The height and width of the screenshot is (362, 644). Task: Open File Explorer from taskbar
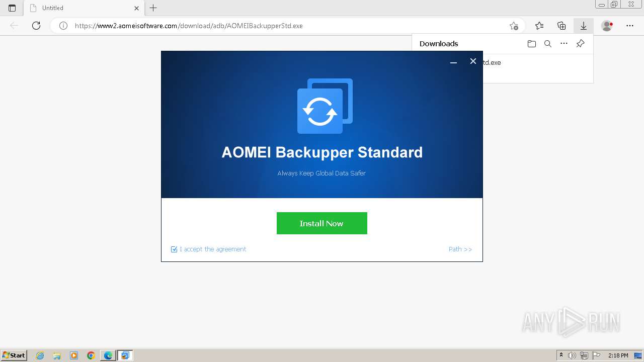pyautogui.click(x=57, y=355)
